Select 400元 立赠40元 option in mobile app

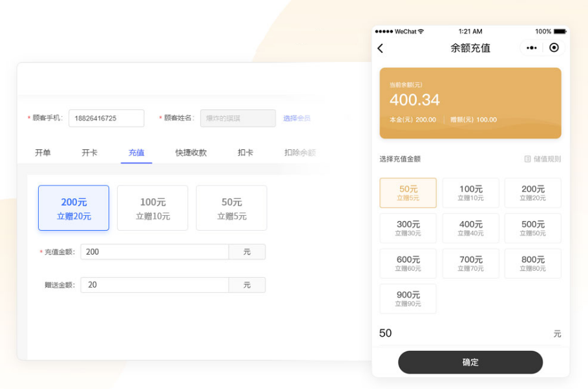tap(470, 228)
